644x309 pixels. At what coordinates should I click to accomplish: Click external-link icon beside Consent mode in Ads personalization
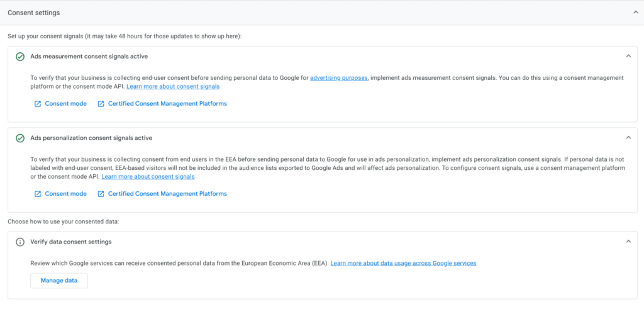pyautogui.click(x=38, y=194)
